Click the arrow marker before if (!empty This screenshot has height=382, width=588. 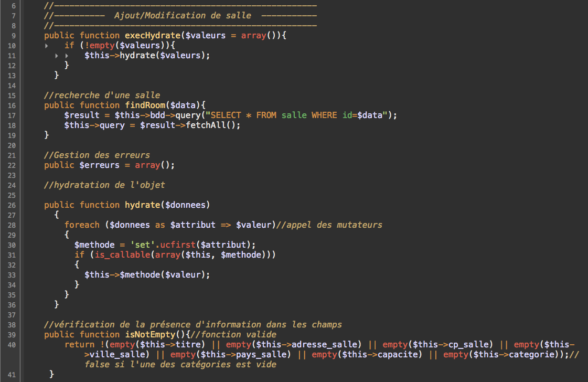pos(47,46)
